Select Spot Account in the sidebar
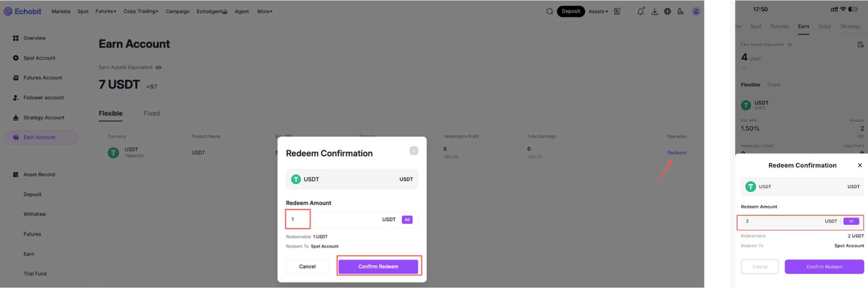Screen dimensions: 868x289 pyautogui.click(x=39, y=58)
